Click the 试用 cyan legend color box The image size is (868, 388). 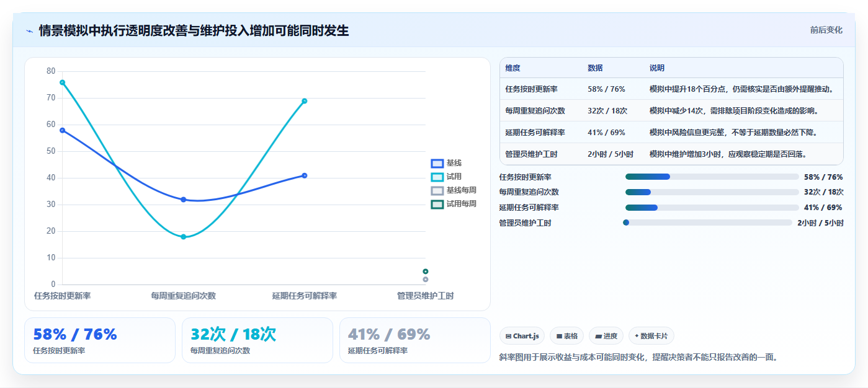point(437,177)
